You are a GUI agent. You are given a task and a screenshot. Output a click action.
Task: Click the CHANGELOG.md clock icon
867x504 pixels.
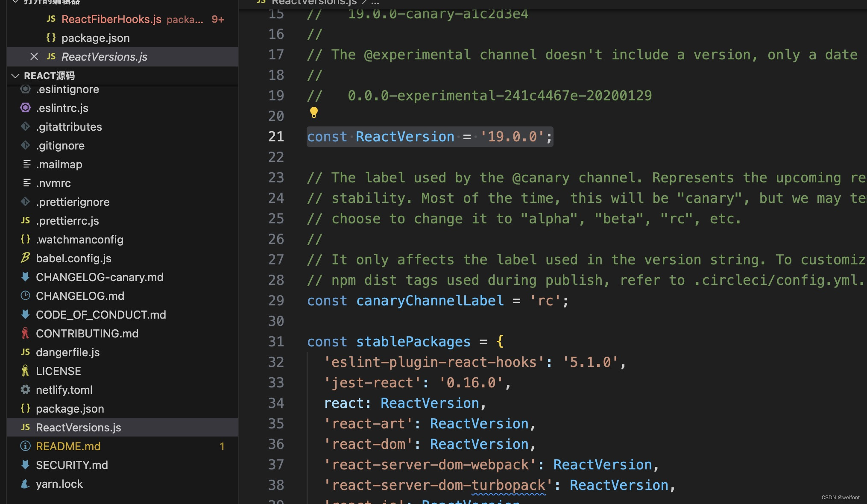click(25, 296)
